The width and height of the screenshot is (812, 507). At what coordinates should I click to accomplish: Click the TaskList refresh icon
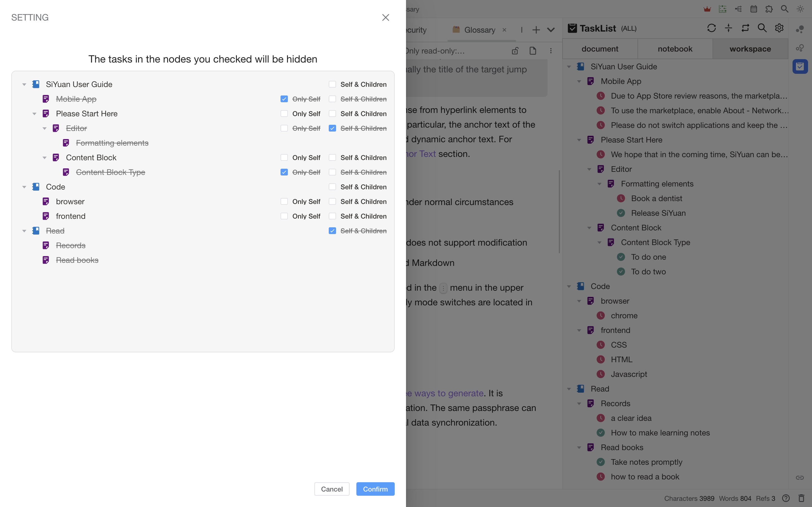point(711,28)
